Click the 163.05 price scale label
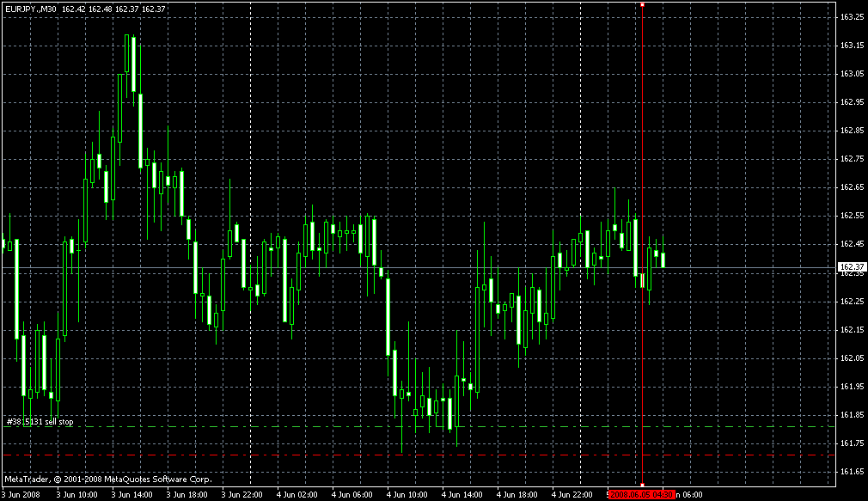The image size is (868, 501). tap(852, 74)
